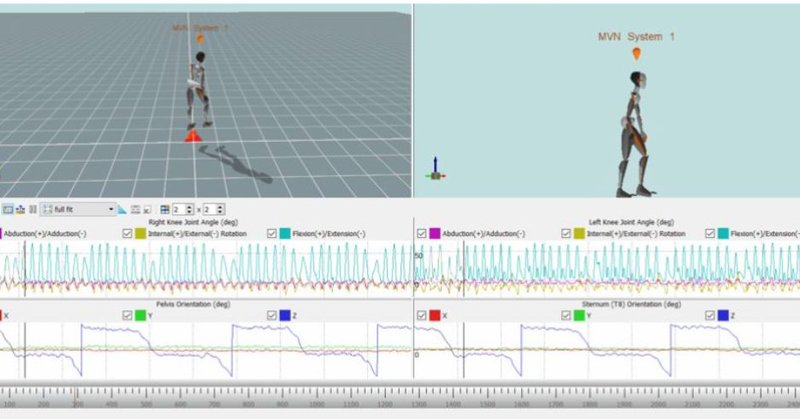Viewport: 800px width, 419px height.
Task: Toggle Sternum Orientation X checkbox
Action: [x=421, y=315]
